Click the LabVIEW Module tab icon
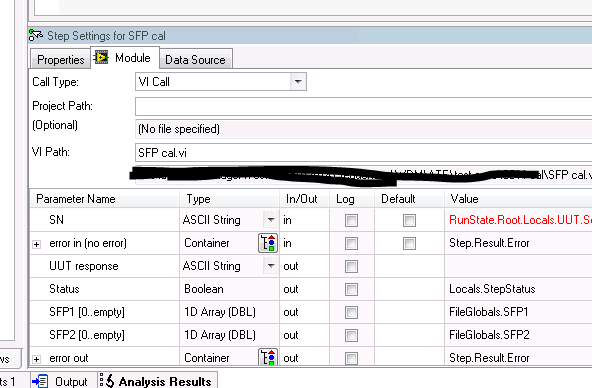Screen dimensions: 592x388 tap(101, 57)
